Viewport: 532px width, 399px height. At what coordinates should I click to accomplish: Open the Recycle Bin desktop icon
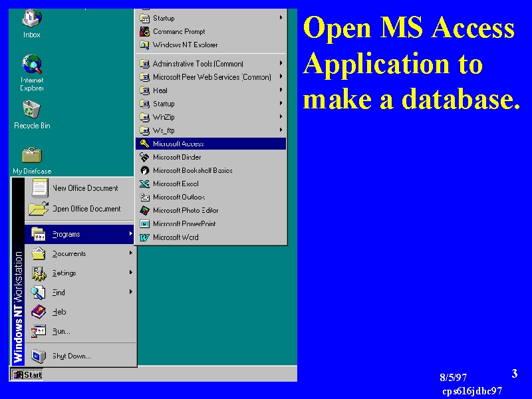pyautogui.click(x=31, y=114)
